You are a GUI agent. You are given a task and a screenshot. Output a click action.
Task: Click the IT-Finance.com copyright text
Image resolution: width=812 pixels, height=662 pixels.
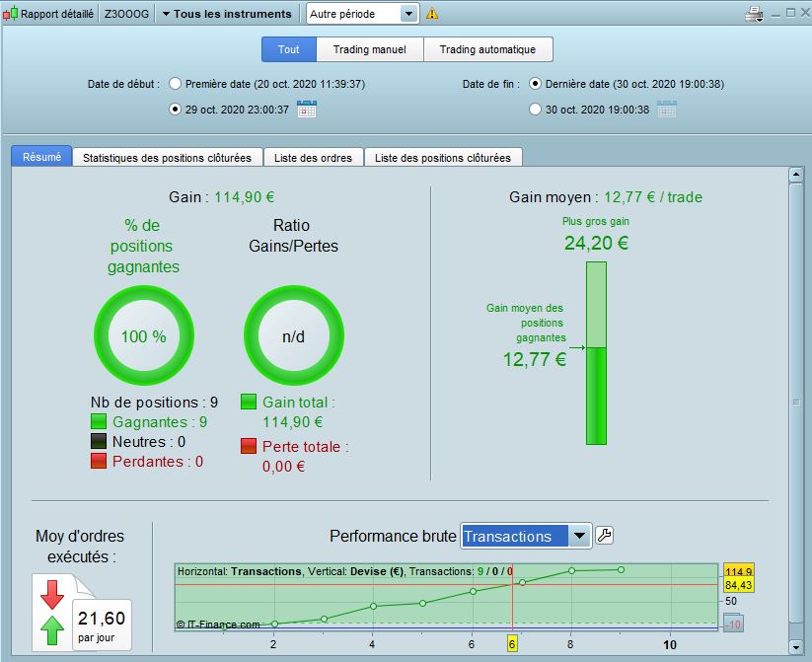(218, 625)
